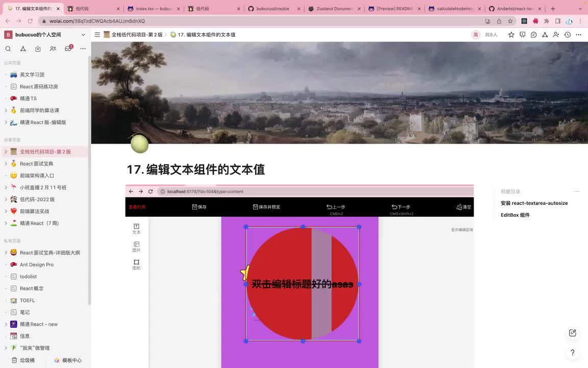Open inbox notifications with red badge
This screenshot has height=368, width=588.
(x=68, y=49)
